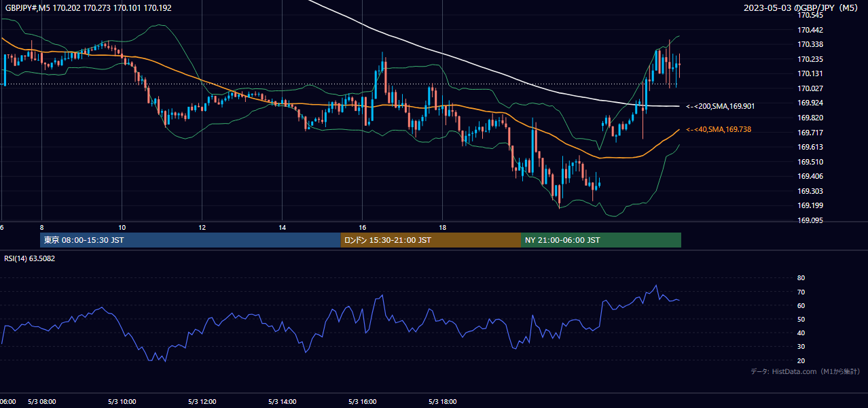Click hour marker 8 below the price chart
This screenshot has width=868, height=408.
[x=41, y=227]
